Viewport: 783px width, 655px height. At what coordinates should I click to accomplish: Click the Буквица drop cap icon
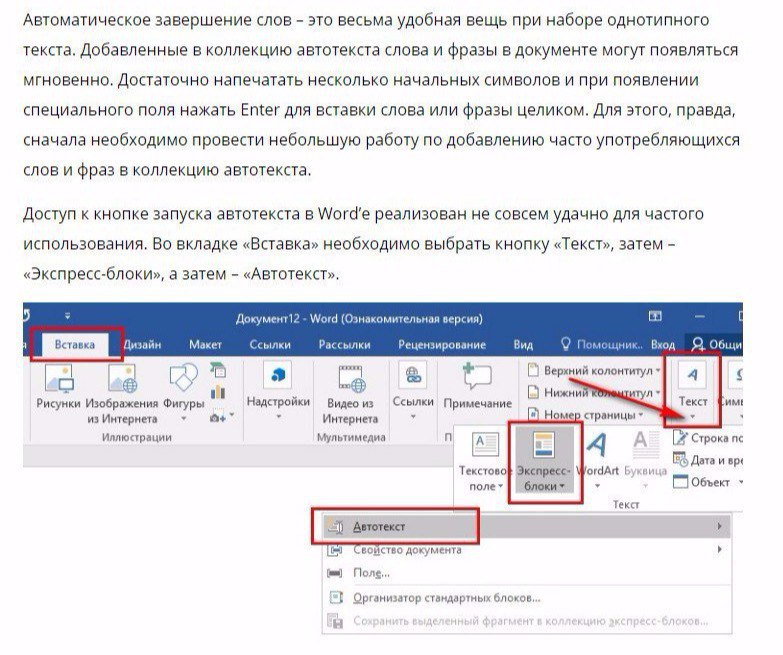point(643,444)
